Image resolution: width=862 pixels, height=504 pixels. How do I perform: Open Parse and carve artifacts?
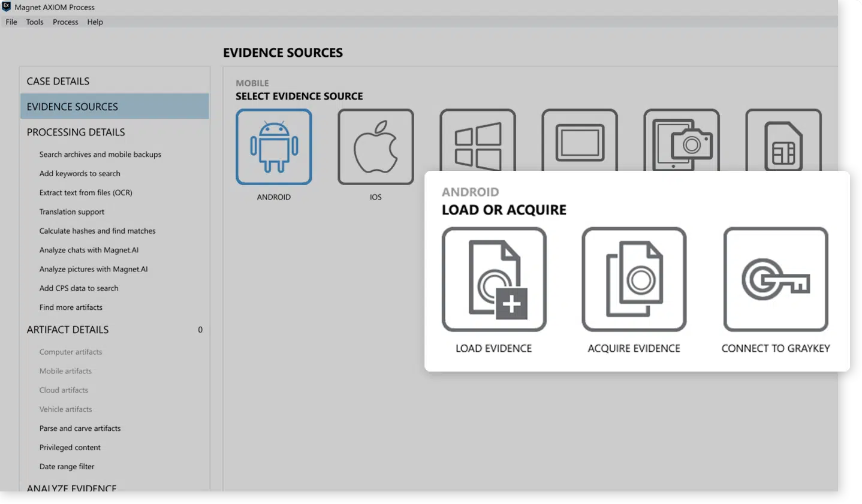pos(80,428)
